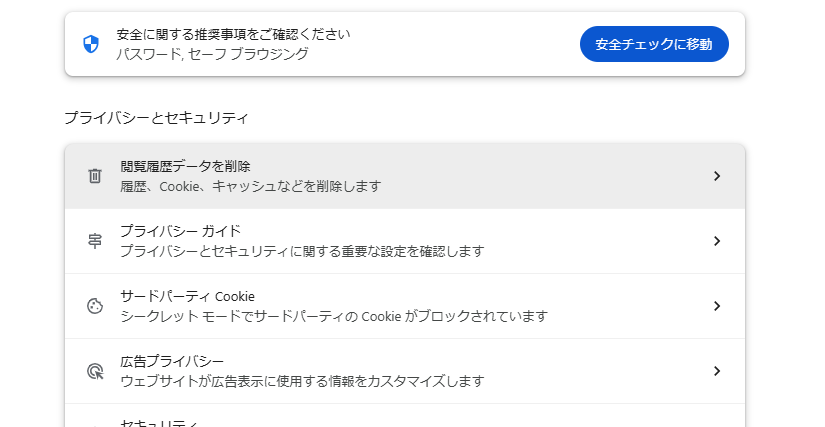Expand the プライバシー ガイド chevron arrow

point(716,241)
